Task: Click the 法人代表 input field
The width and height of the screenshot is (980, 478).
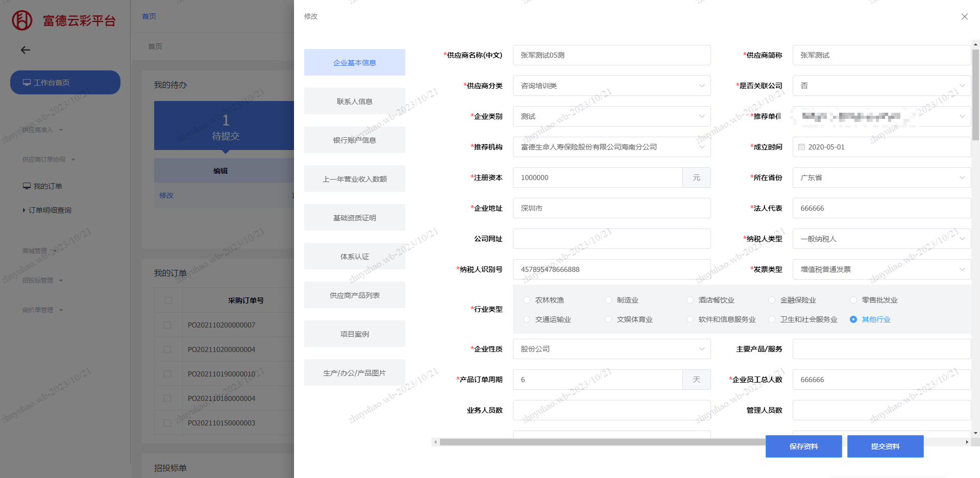Action: [881, 208]
